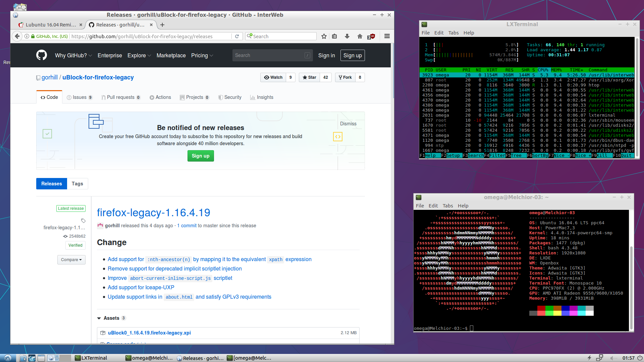Expand the Pricing dropdown menu
The image size is (644, 362).
[202, 55]
